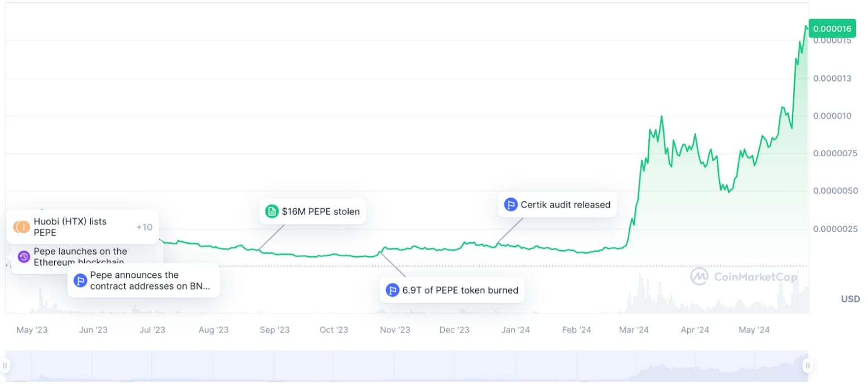Viewport: 868px width, 384px height.
Task: Expand the +10 more events badge
Action: pyautogui.click(x=144, y=227)
